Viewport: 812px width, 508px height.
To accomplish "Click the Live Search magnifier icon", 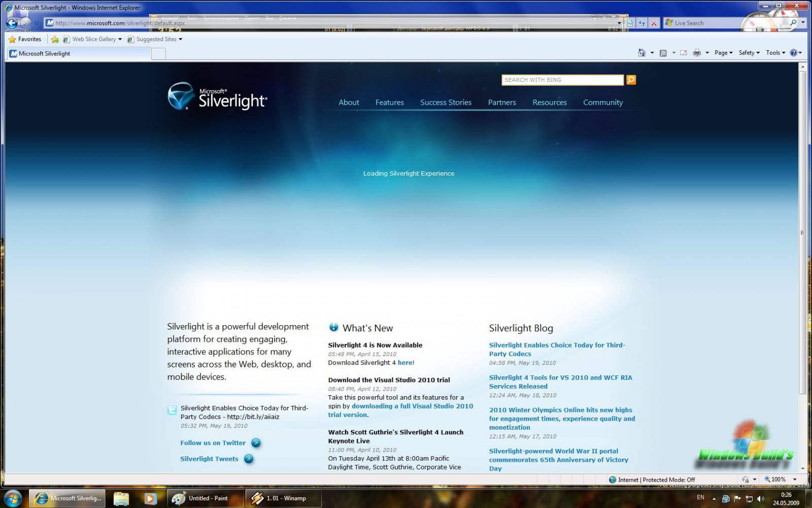I will tap(793, 23).
